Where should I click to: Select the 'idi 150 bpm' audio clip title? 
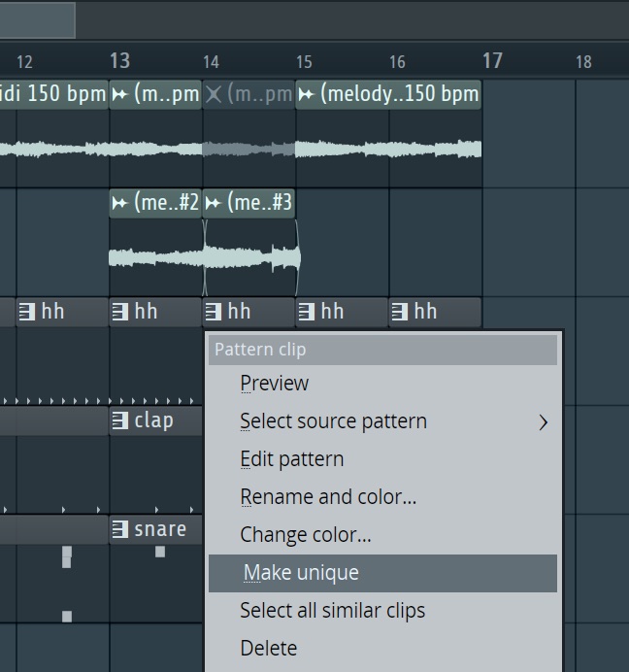pyautogui.click(x=53, y=94)
